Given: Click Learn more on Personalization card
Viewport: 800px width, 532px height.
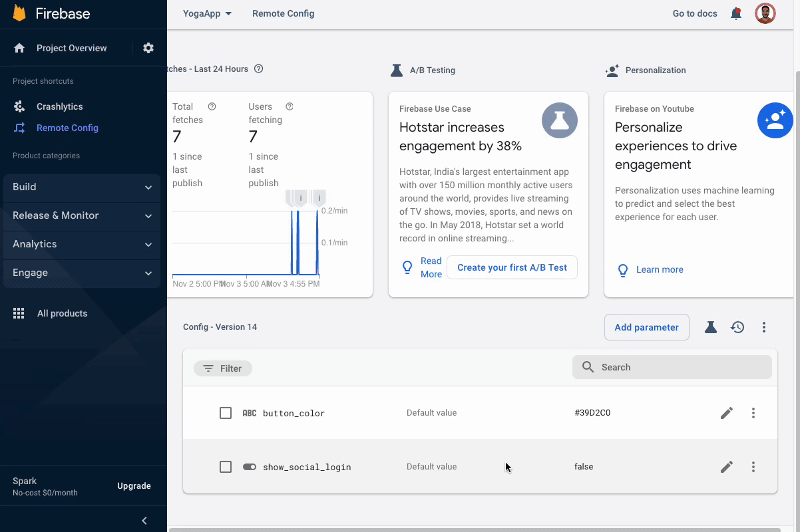Looking at the screenshot, I should tap(660, 269).
